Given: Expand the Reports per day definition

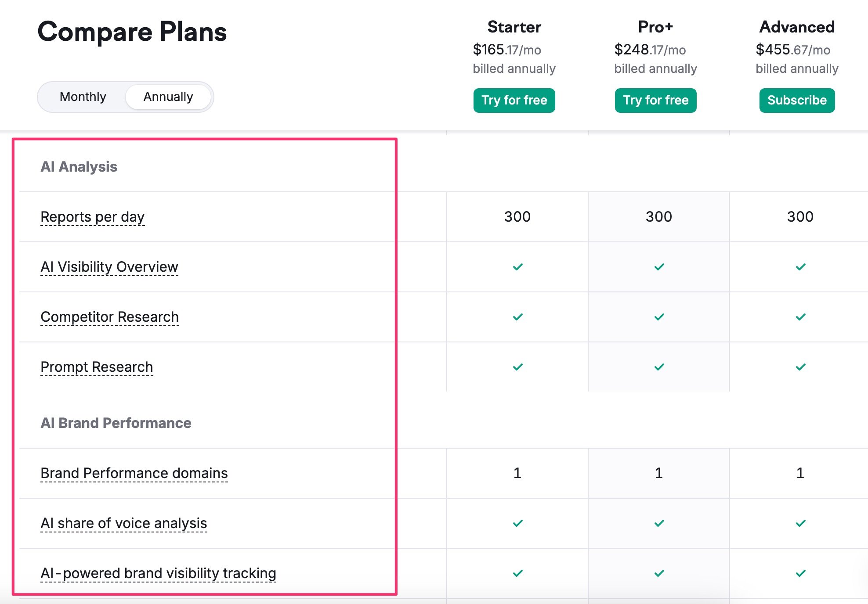Looking at the screenshot, I should (x=92, y=216).
